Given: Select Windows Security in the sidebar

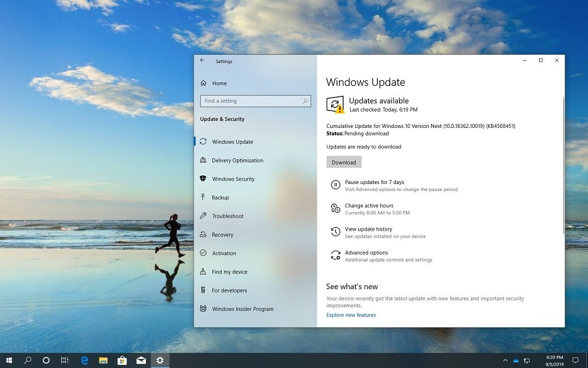Looking at the screenshot, I should (x=233, y=179).
